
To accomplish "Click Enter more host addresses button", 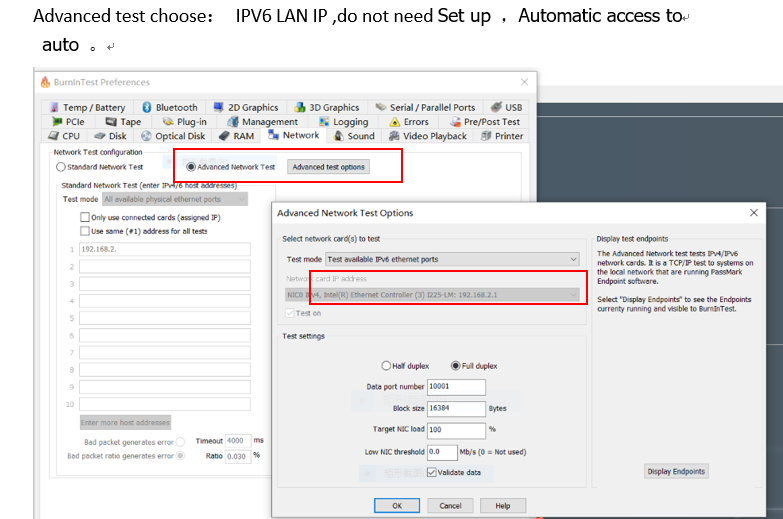I will 125,423.
